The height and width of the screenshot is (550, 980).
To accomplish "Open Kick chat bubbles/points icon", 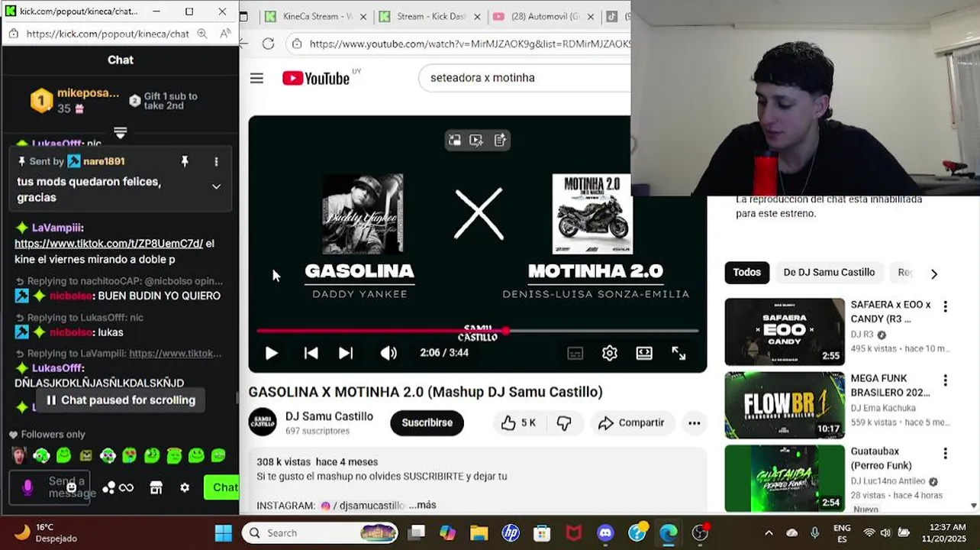I will [x=109, y=487].
